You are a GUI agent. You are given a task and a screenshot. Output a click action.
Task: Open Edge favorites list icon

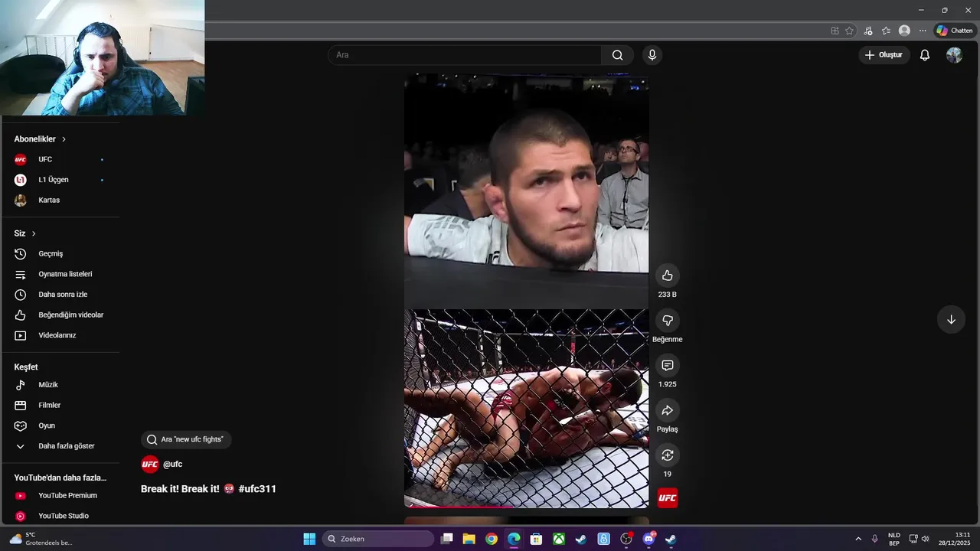pos(886,31)
